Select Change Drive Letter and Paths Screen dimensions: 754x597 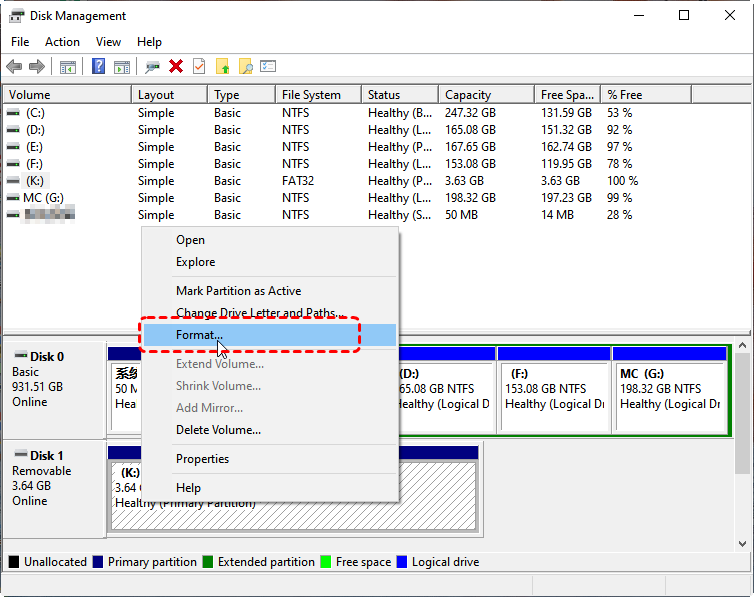coord(270,313)
